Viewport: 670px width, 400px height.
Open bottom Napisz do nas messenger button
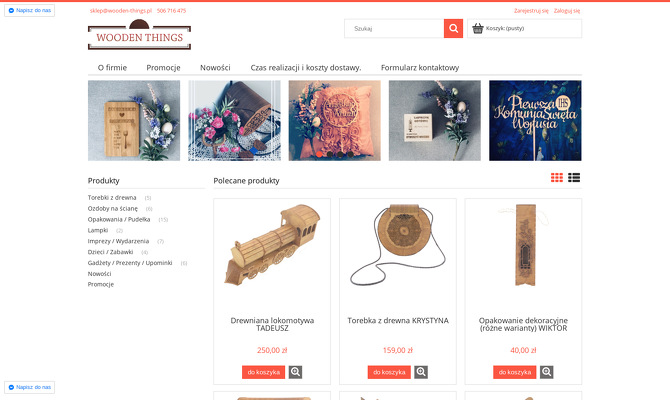[x=29, y=387]
